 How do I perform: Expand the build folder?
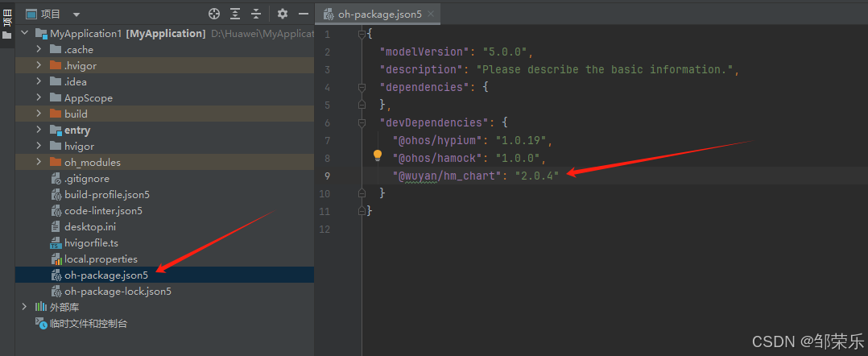(x=38, y=114)
